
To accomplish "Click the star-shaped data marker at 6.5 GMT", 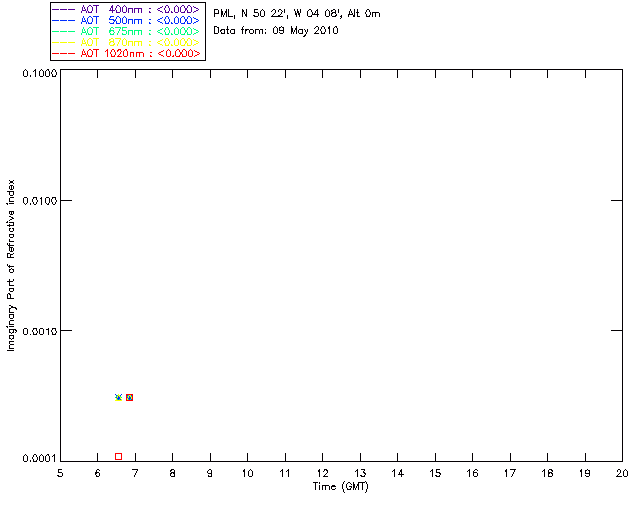I will pyautogui.click(x=118, y=397).
